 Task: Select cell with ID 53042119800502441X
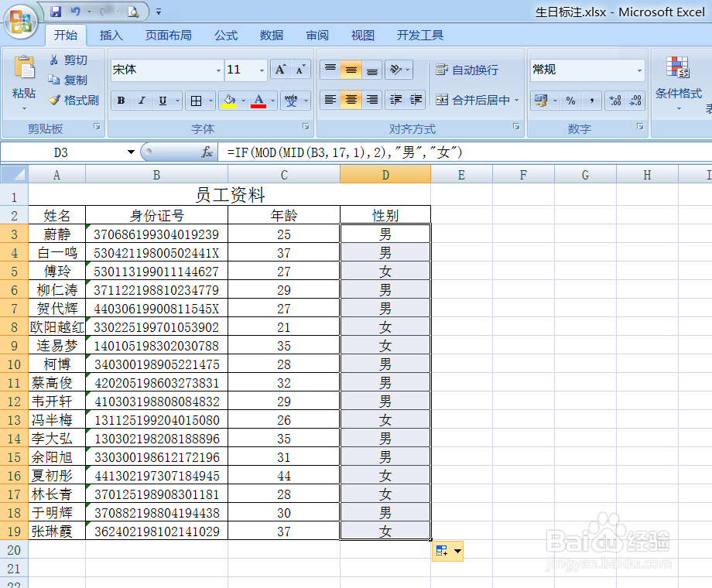tap(156, 252)
